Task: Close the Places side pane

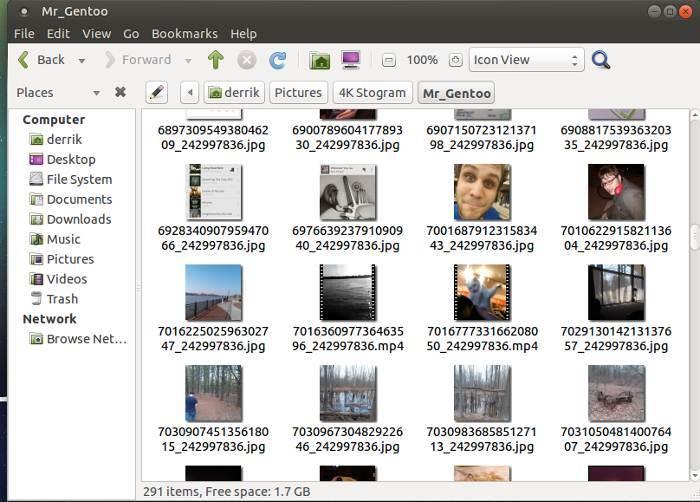Action: coord(120,92)
